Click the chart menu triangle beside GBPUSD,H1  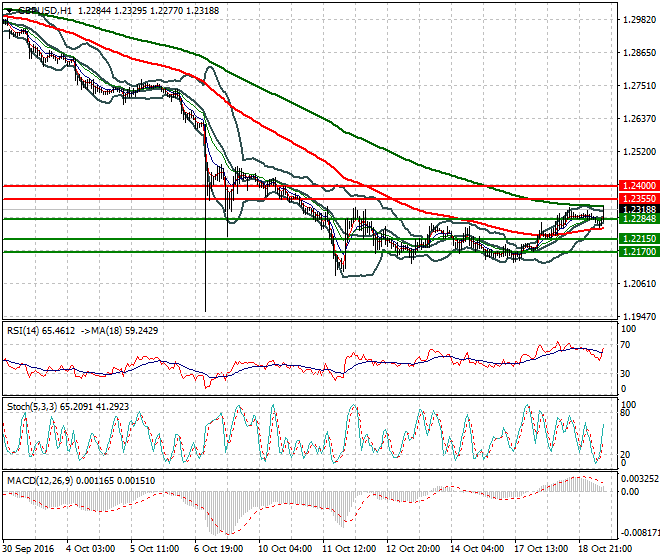(x=10, y=11)
